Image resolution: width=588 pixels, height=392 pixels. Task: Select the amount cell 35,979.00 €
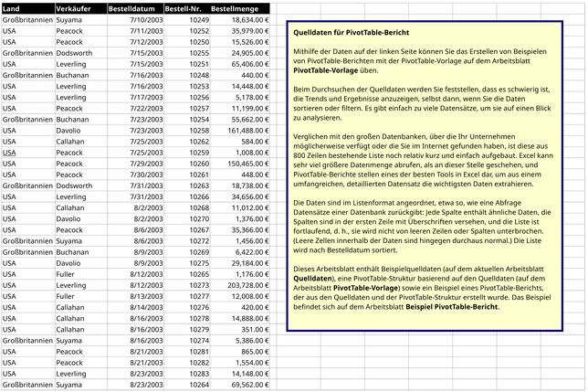pyautogui.click(x=239, y=31)
